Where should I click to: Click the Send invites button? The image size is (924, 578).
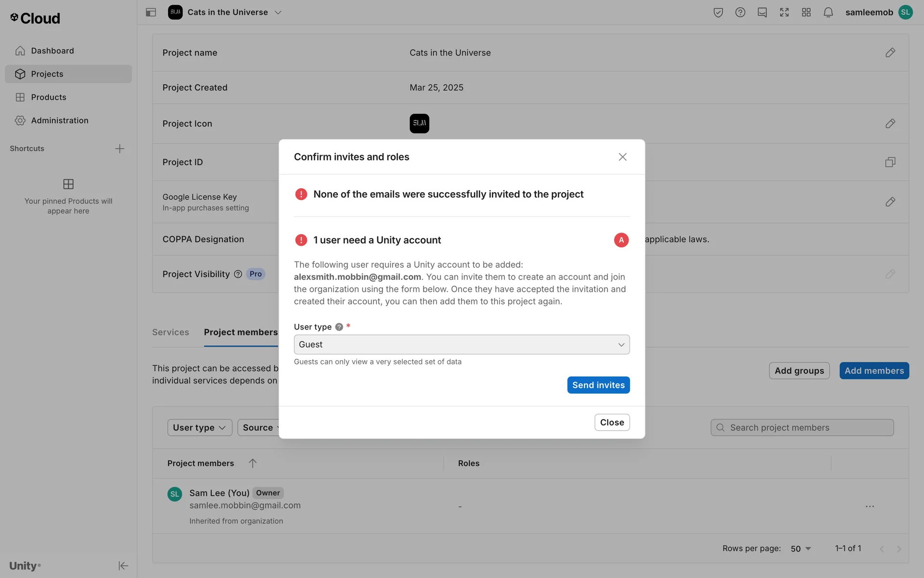click(x=598, y=385)
